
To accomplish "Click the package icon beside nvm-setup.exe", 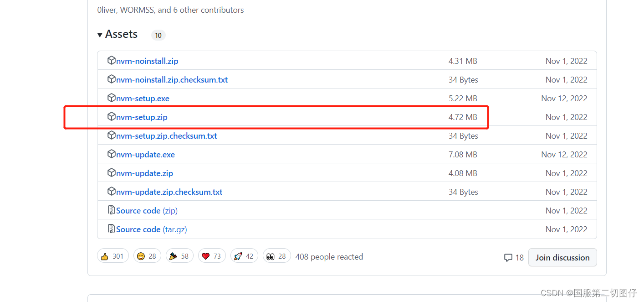I will 111,98.
